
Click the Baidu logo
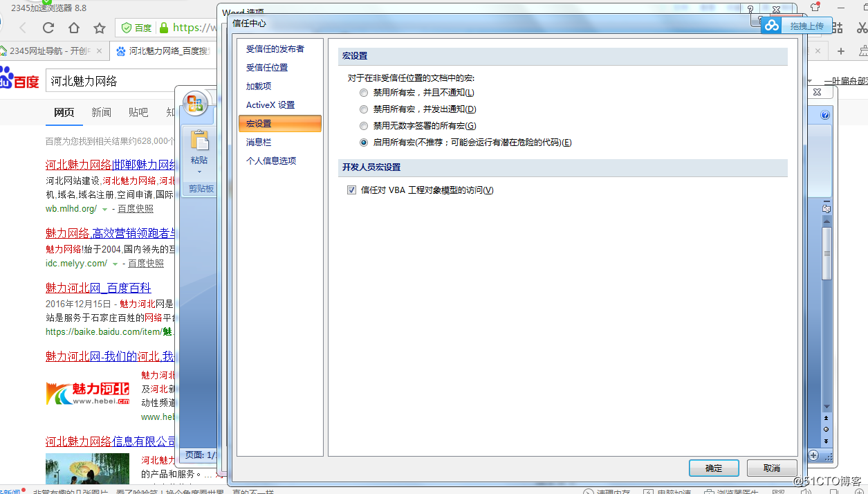(20, 79)
